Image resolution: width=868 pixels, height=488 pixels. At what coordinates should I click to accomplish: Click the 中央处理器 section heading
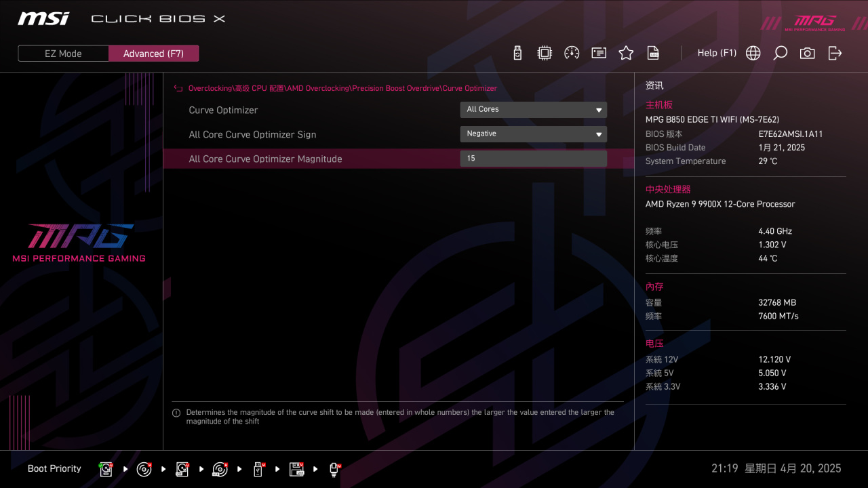pyautogui.click(x=668, y=190)
